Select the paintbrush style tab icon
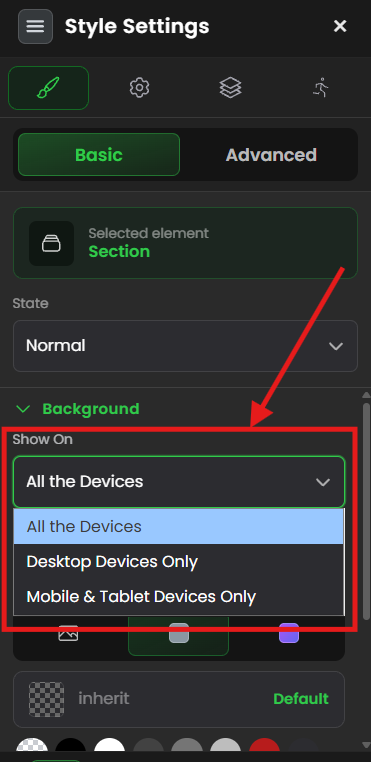The width and height of the screenshot is (371, 762). coord(48,88)
